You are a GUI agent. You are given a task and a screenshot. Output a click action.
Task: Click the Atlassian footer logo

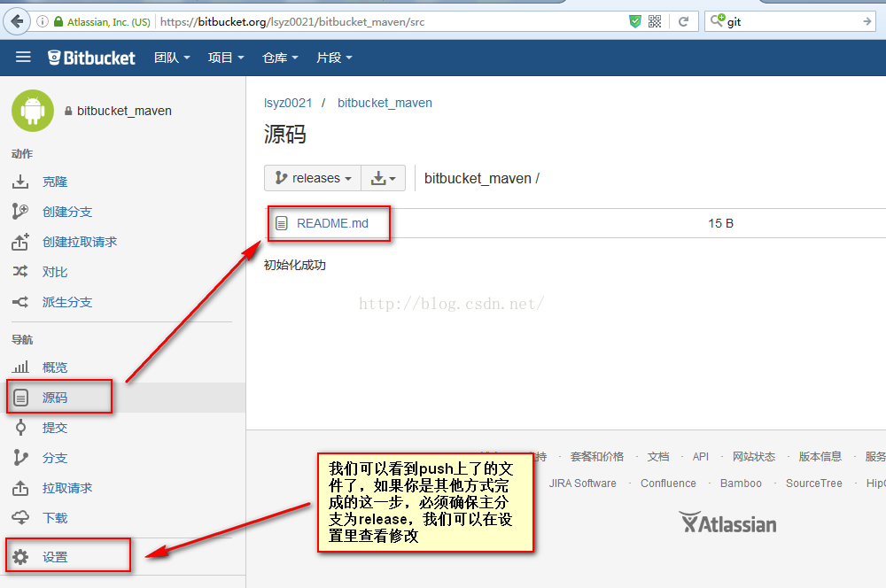[x=727, y=523]
